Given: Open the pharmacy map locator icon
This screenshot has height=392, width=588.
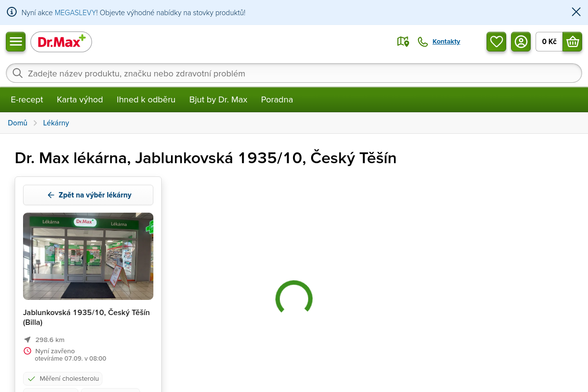Looking at the screenshot, I should (x=403, y=42).
